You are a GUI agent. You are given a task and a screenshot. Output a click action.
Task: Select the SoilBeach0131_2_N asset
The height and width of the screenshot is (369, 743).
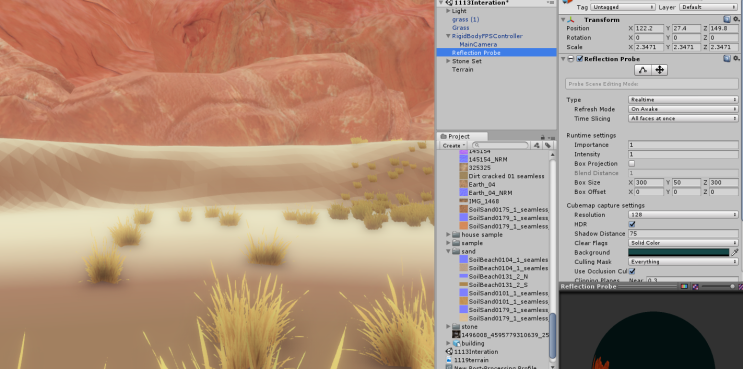pos(498,277)
